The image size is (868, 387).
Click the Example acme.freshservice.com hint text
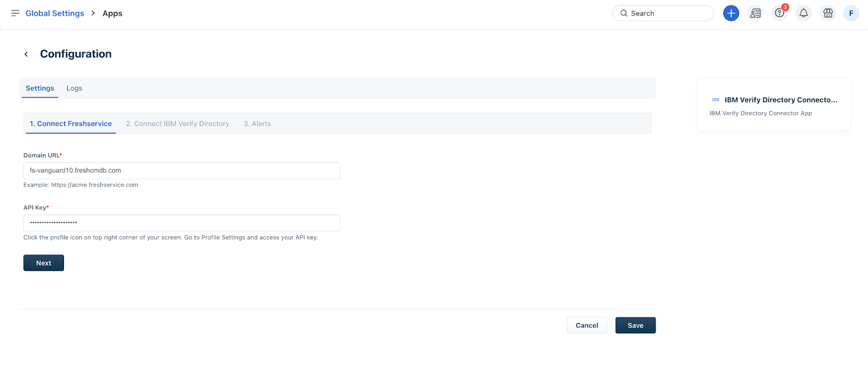pos(81,185)
